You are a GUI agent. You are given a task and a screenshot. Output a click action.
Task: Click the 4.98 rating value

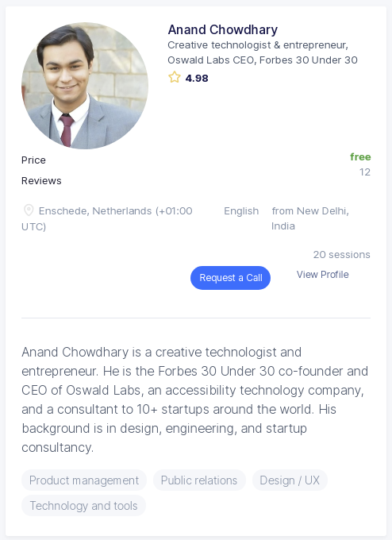197,78
